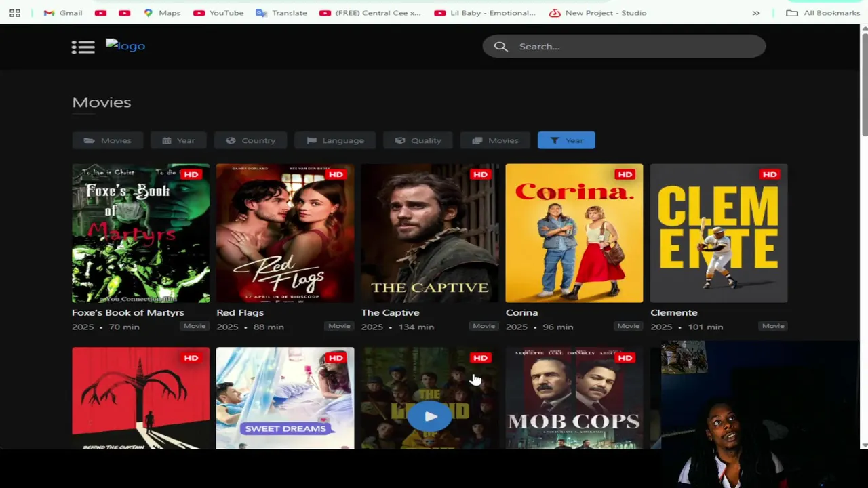Click the Red Flags title link

click(x=240, y=312)
